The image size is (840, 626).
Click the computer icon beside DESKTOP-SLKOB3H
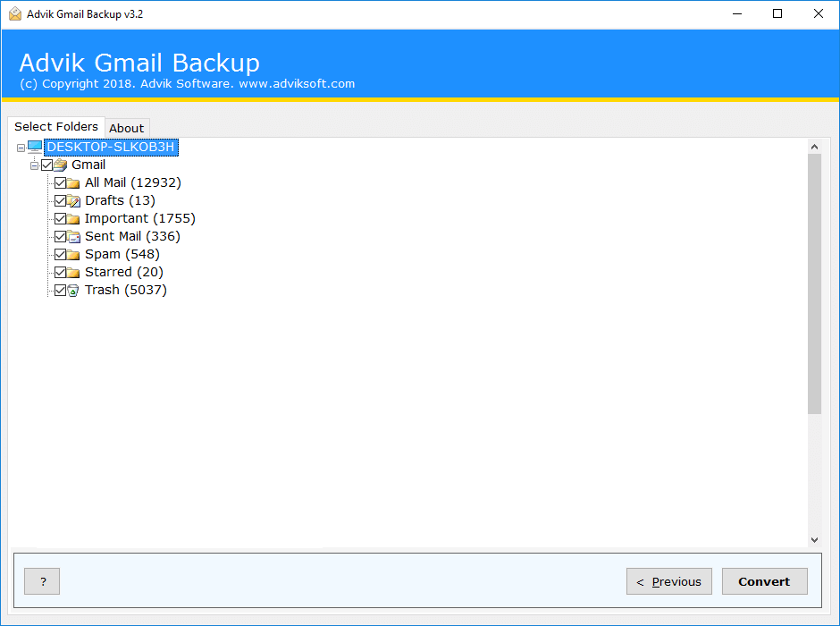pyautogui.click(x=35, y=147)
